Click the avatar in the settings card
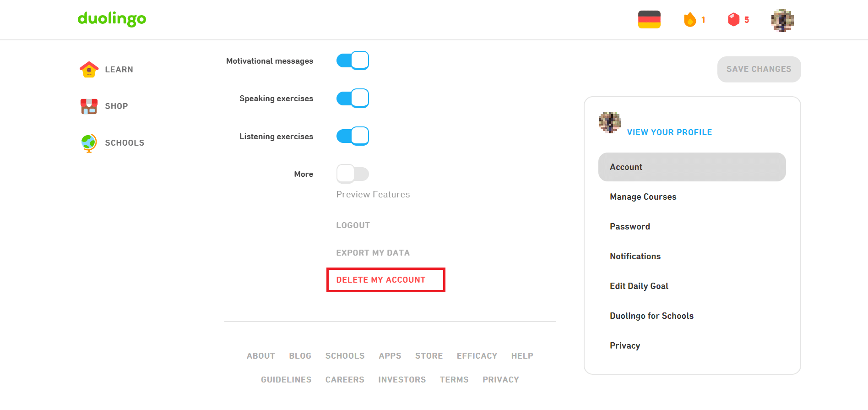 click(610, 122)
